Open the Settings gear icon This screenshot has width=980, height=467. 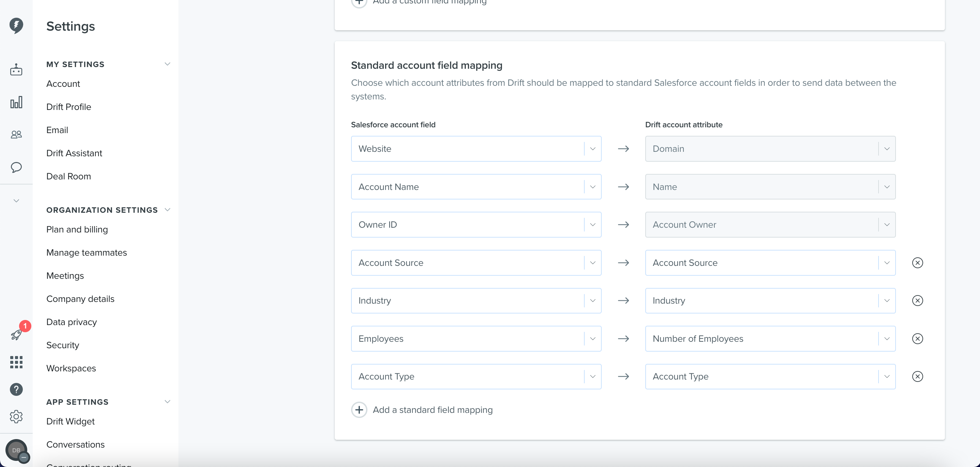tap(16, 417)
